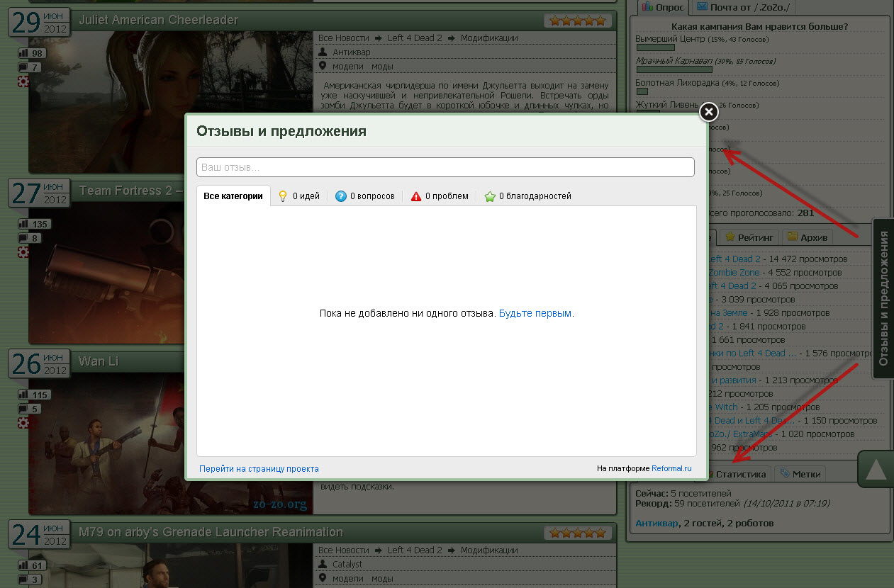This screenshot has width=894, height=588.
Task: Click the scroll-to-top triangle button
Action: tap(876, 469)
